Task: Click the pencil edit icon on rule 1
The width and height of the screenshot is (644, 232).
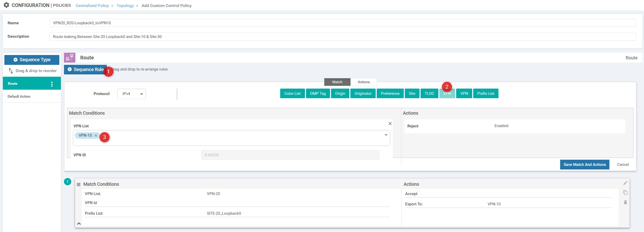Action: tap(625, 183)
